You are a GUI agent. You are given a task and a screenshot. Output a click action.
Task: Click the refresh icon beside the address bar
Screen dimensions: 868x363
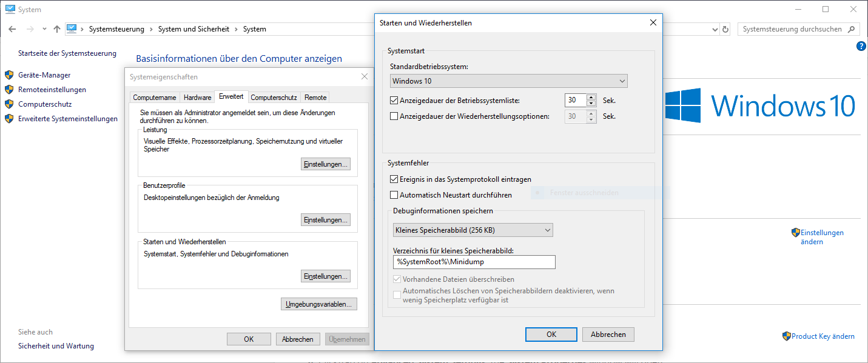point(725,29)
